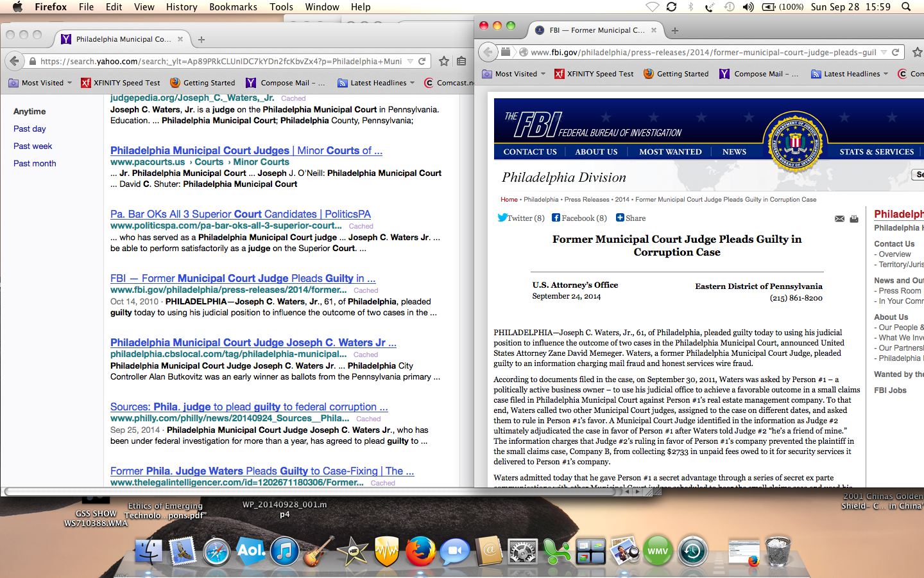924x578 pixels.
Task: Click the Share plus button on FBI page
Action: [x=631, y=218]
